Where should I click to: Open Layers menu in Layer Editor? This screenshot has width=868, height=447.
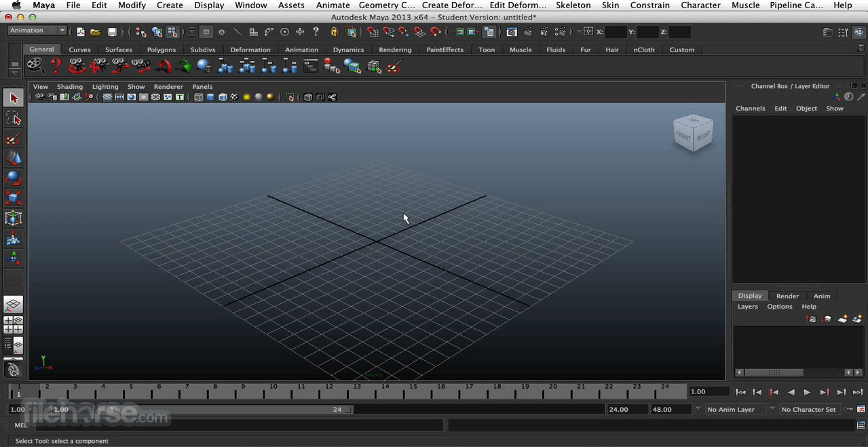click(x=747, y=307)
